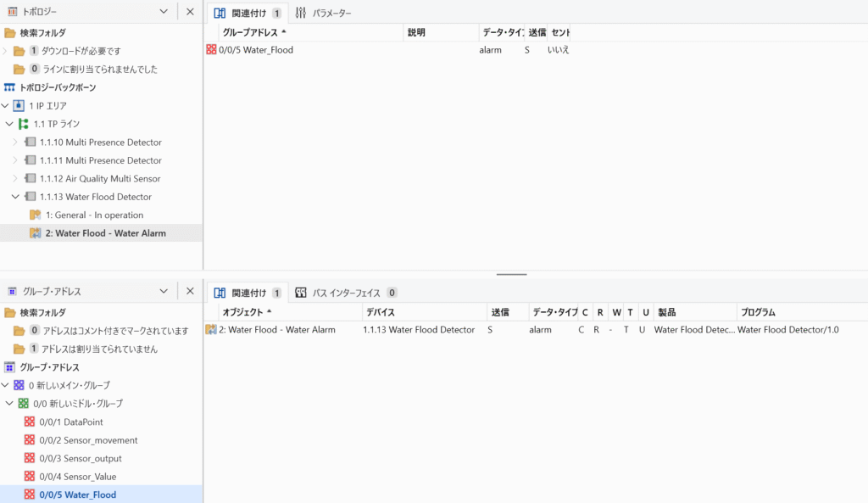Click icon of '0/0/3 Sensor_output'
Viewport: 868px width, 503px height.
click(30, 458)
